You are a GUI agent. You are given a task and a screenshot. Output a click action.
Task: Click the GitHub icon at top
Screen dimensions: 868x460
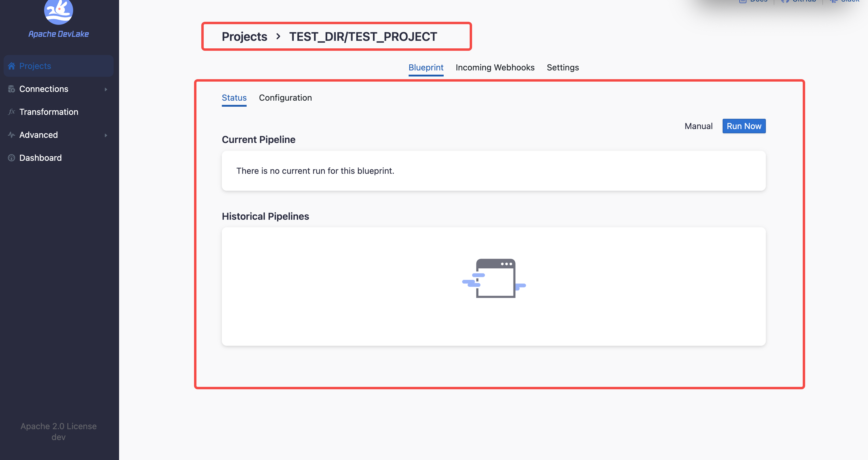click(x=785, y=1)
